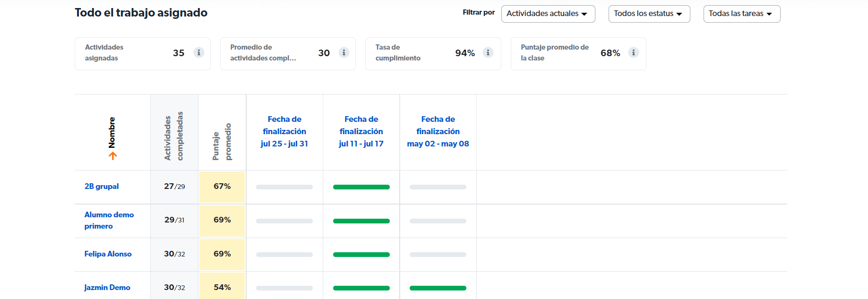View Jazmin Demo's details
Image resolution: width=868 pixels, height=299 pixels.
point(107,288)
